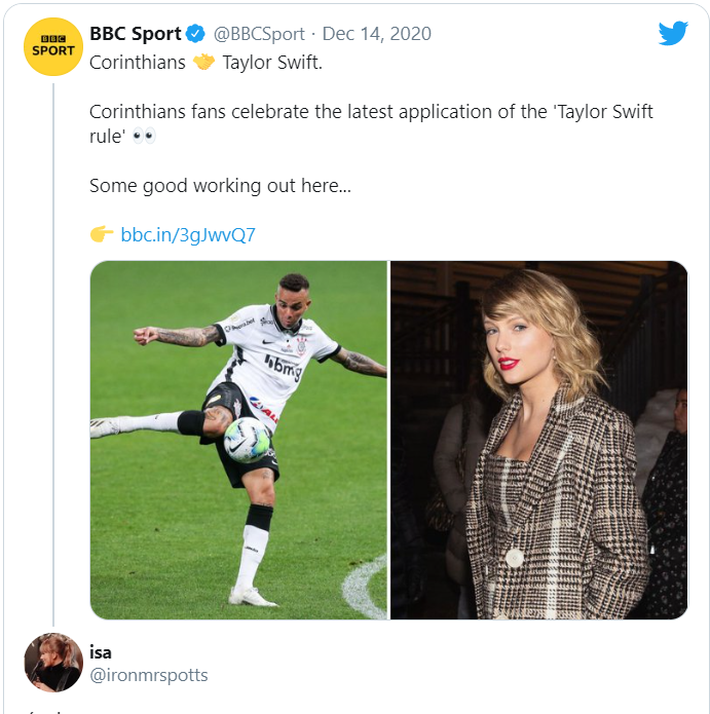The image size is (710, 714).
Task: Click the blue verified badge
Action: [196, 34]
